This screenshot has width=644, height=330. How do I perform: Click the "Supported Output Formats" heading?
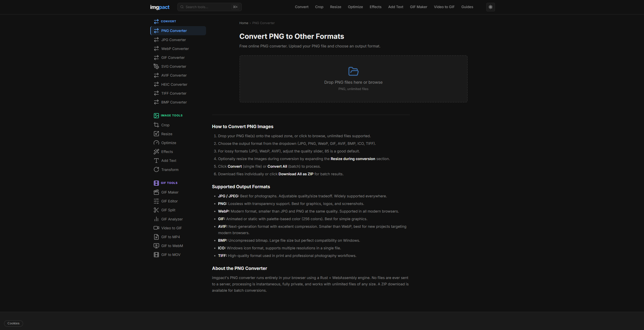pyautogui.click(x=241, y=187)
